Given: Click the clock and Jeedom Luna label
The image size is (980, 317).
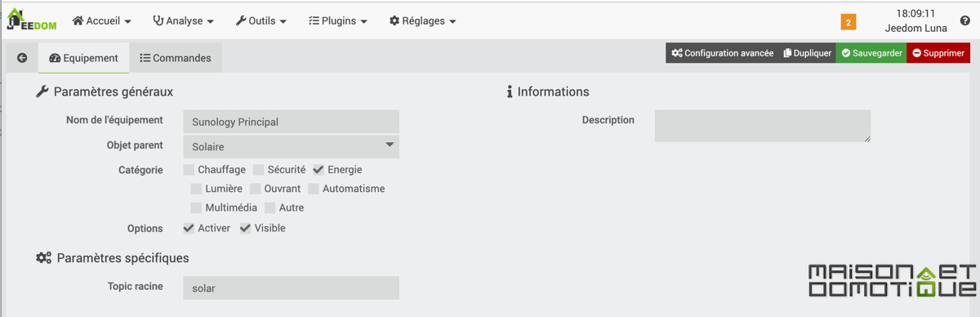Looking at the screenshot, I should tap(915, 20).
